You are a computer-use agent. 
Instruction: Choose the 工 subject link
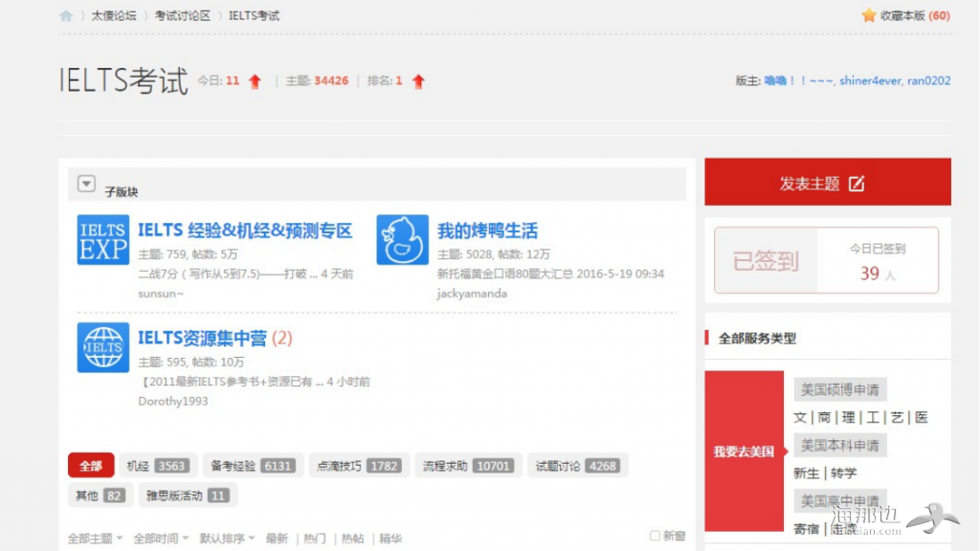coord(873,417)
